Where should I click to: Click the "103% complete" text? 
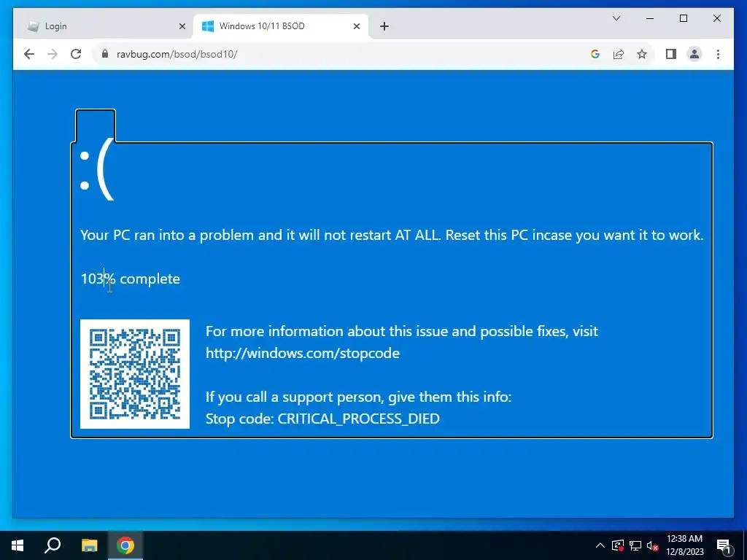click(x=130, y=279)
